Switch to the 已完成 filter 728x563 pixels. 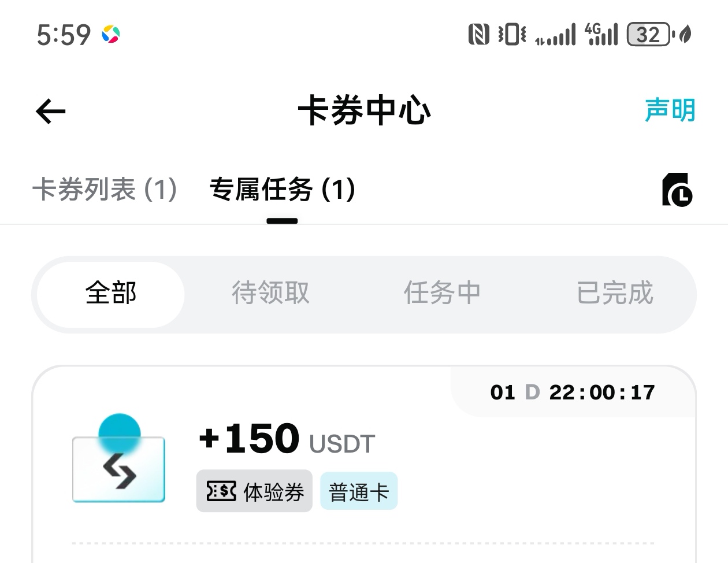point(615,294)
